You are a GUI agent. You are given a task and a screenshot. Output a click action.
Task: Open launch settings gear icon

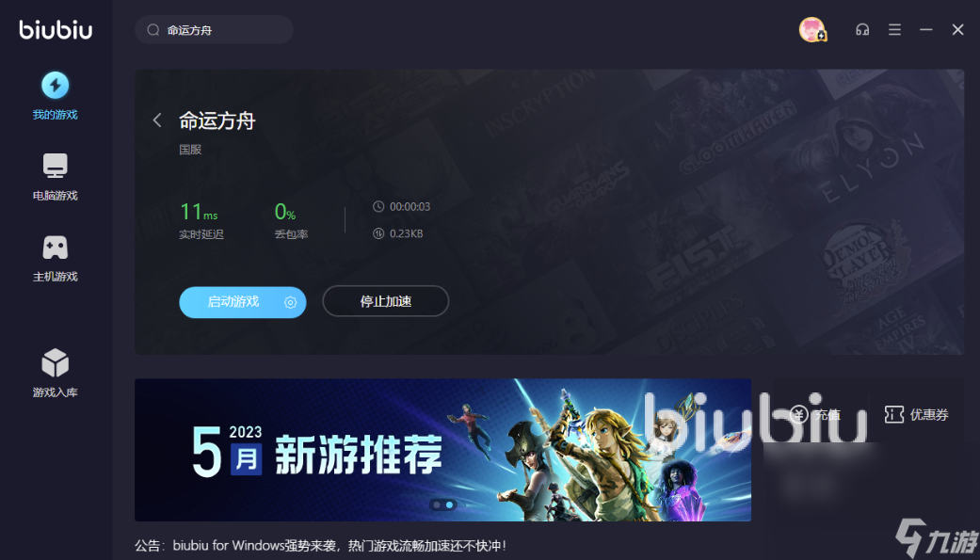point(290,302)
